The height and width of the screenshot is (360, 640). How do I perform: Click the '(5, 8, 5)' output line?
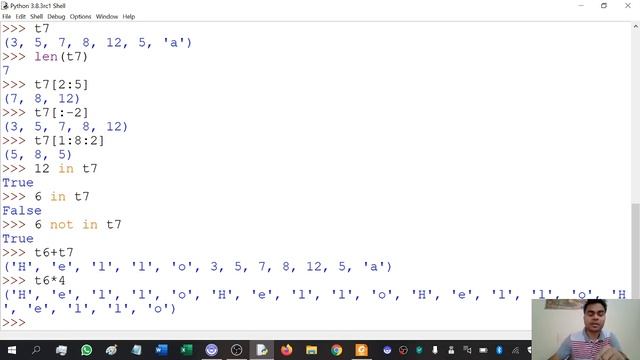[x=38, y=155]
